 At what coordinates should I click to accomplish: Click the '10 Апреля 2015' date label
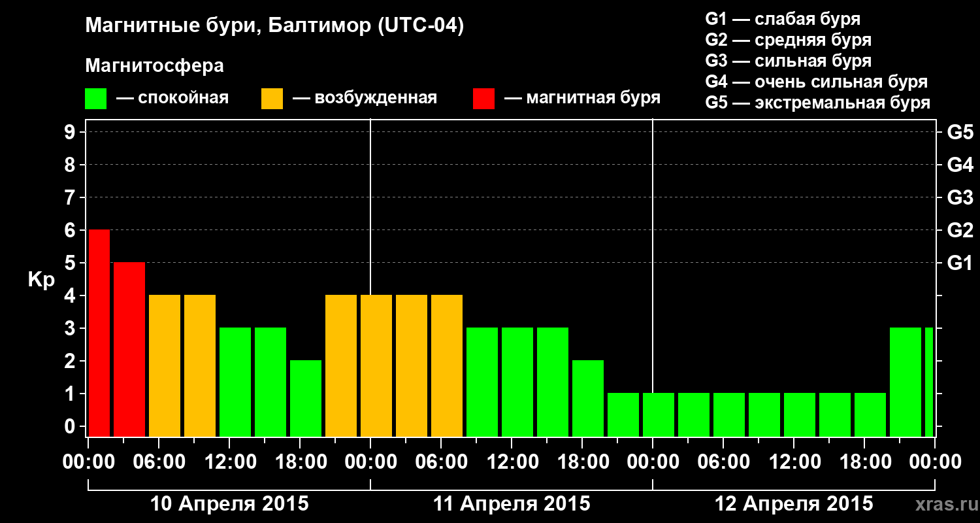[229, 504]
